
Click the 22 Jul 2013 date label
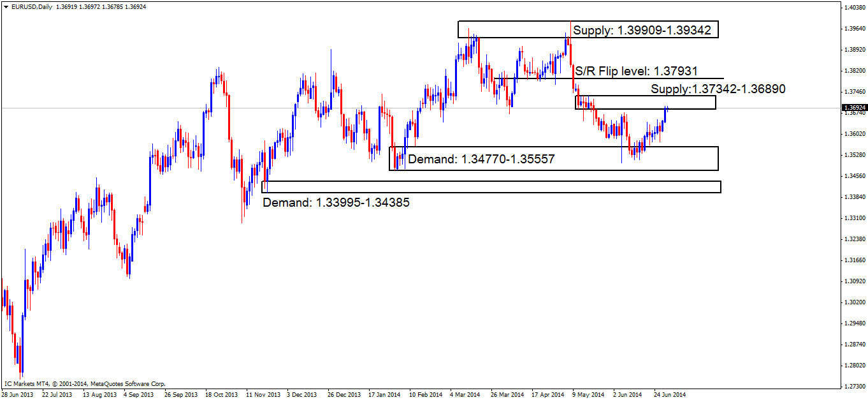[59, 395]
